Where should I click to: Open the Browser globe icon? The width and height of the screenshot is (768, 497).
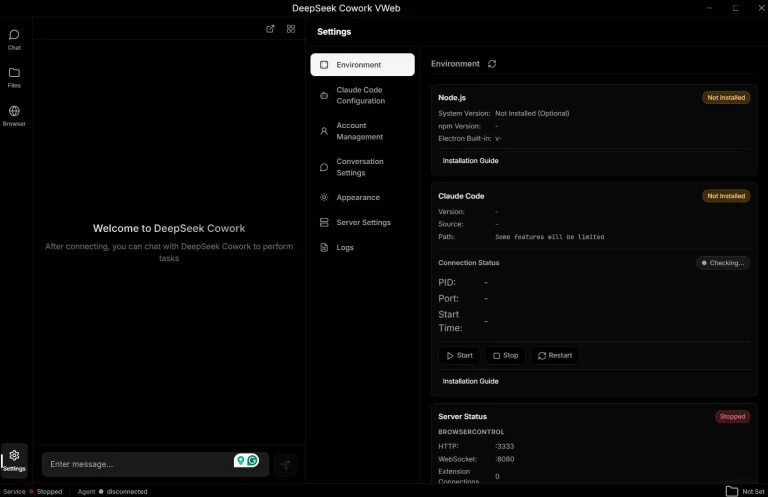14,116
